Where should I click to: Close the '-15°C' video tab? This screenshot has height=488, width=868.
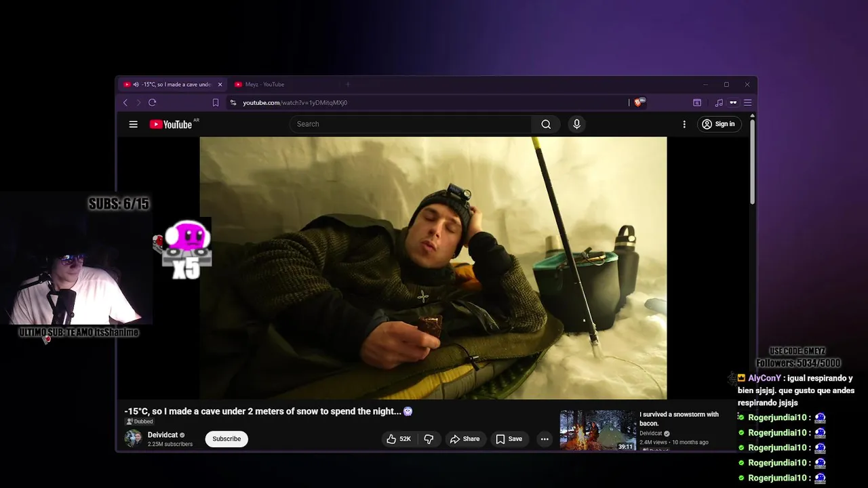click(220, 85)
